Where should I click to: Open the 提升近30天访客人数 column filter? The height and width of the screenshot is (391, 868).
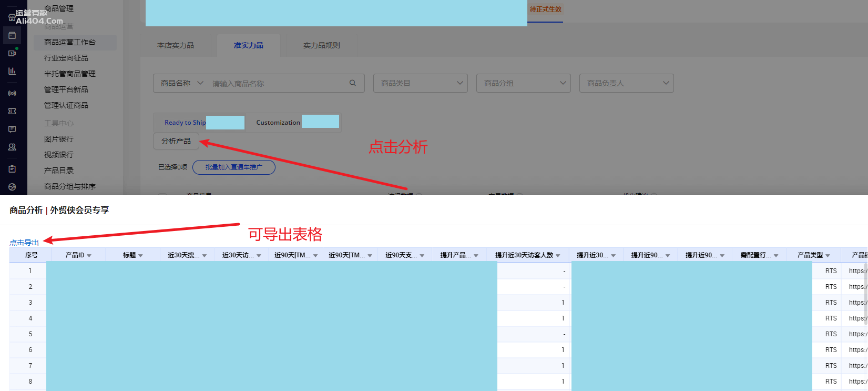click(x=558, y=255)
